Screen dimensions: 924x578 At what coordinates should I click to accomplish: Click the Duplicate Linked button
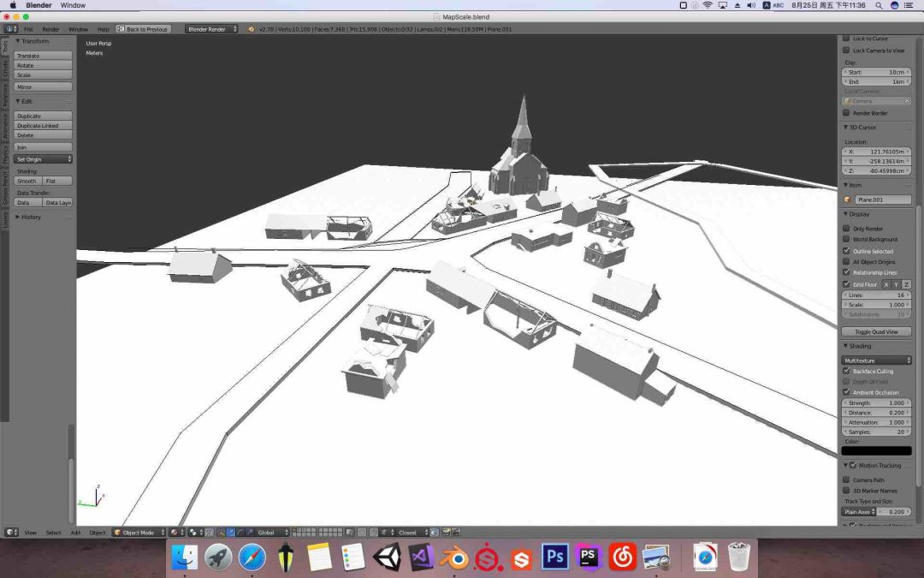tap(43, 126)
